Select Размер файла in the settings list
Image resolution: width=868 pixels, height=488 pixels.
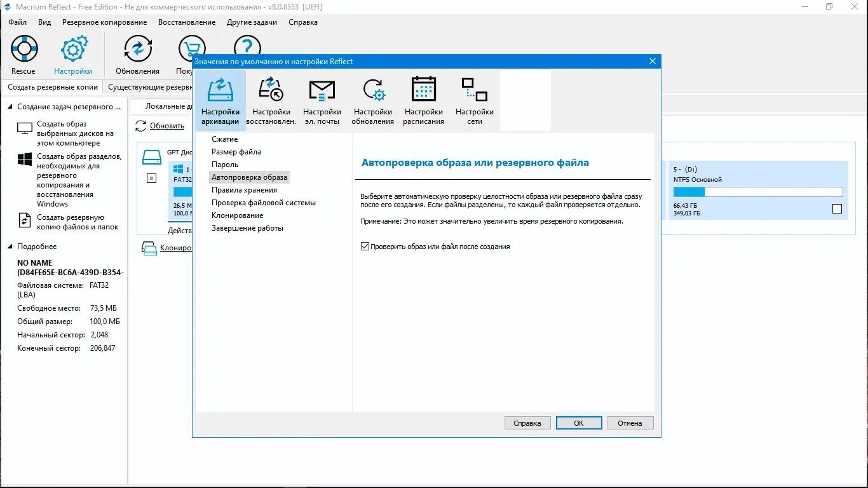(x=236, y=152)
